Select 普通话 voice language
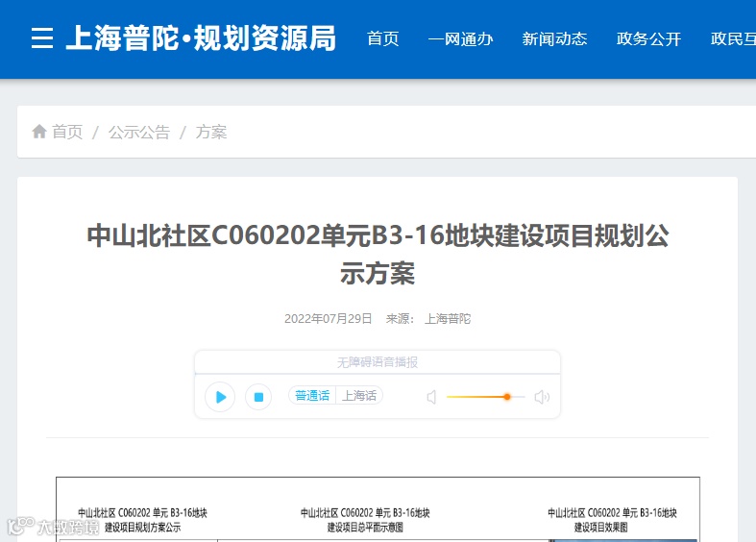The height and width of the screenshot is (542, 756). pyautogui.click(x=312, y=396)
